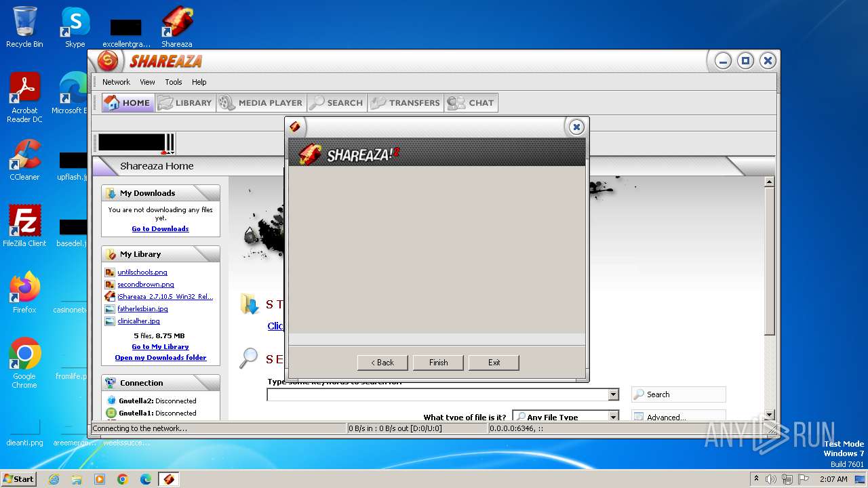Viewport: 868px width, 488px height.
Task: Expand the search keywords dropdown arrow
Action: 613,394
